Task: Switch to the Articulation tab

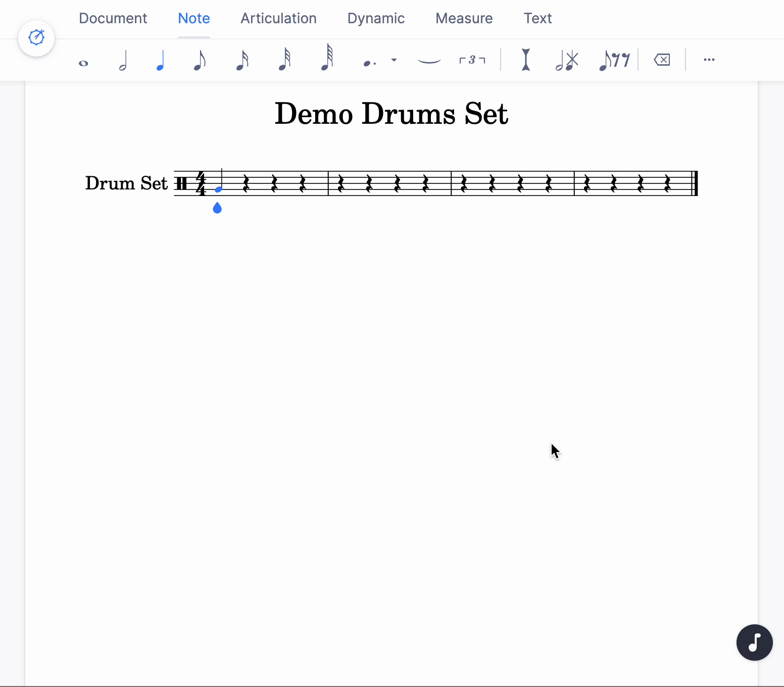Action: pyautogui.click(x=278, y=18)
